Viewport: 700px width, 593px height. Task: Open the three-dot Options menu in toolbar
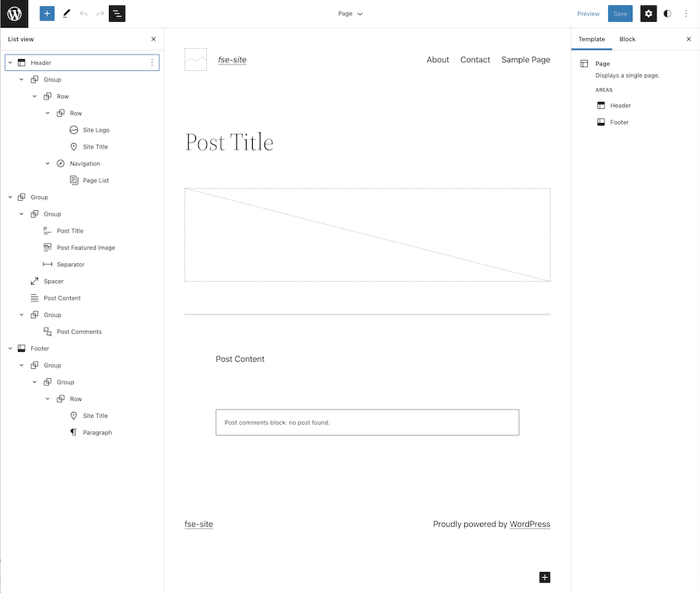click(686, 13)
